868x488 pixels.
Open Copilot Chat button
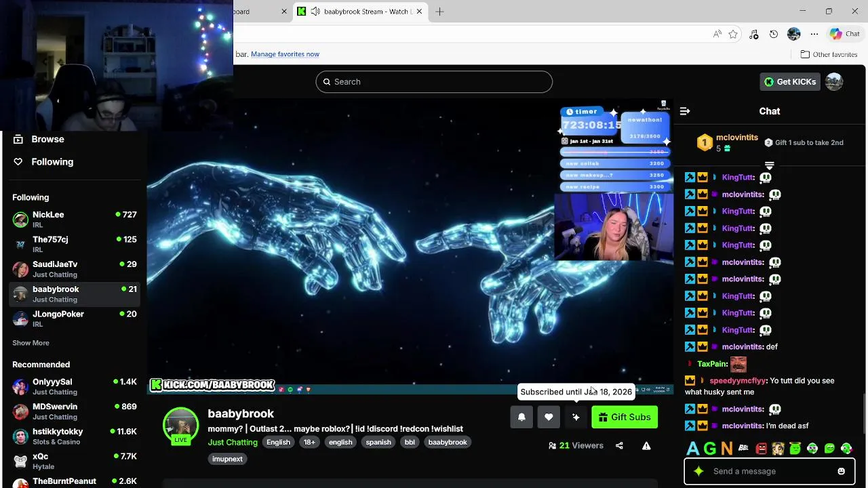pos(845,34)
